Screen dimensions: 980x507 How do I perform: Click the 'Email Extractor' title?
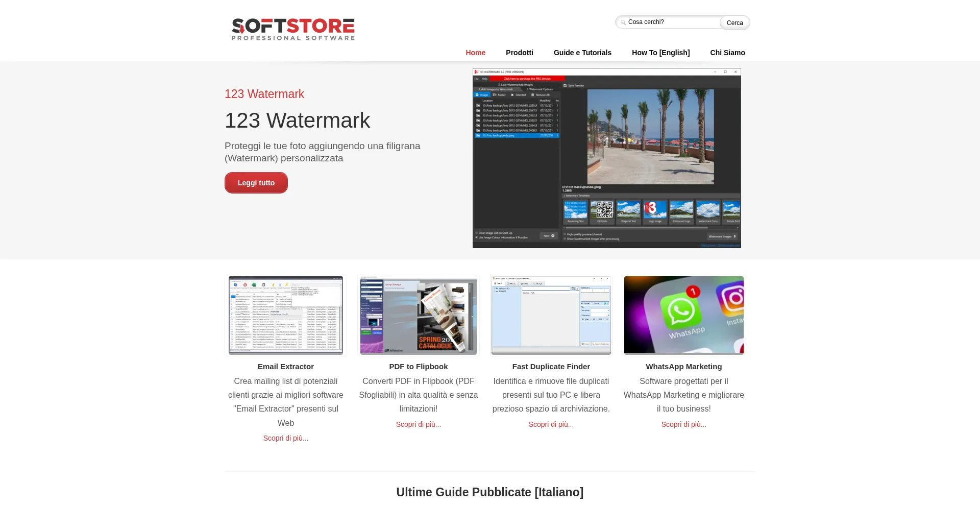click(286, 367)
